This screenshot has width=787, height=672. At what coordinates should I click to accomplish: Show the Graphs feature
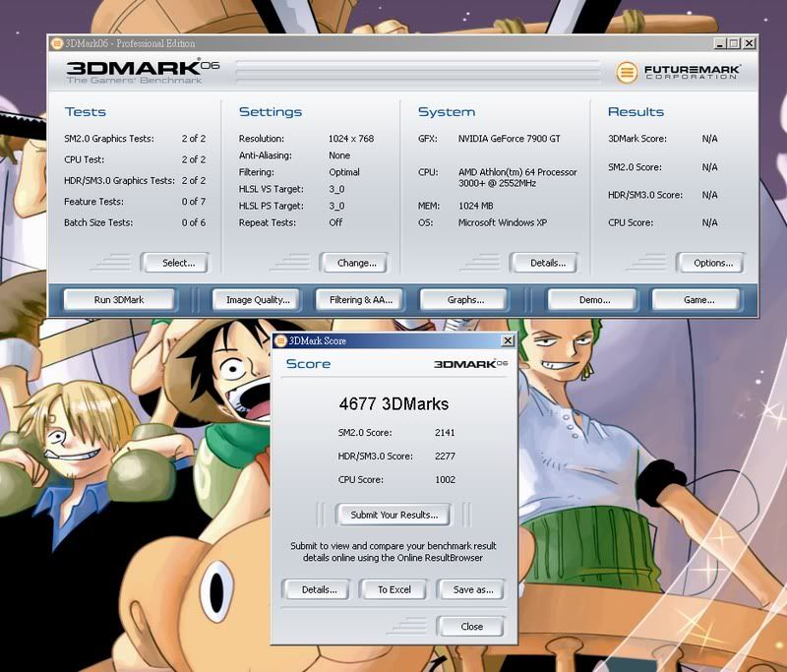pos(465,300)
